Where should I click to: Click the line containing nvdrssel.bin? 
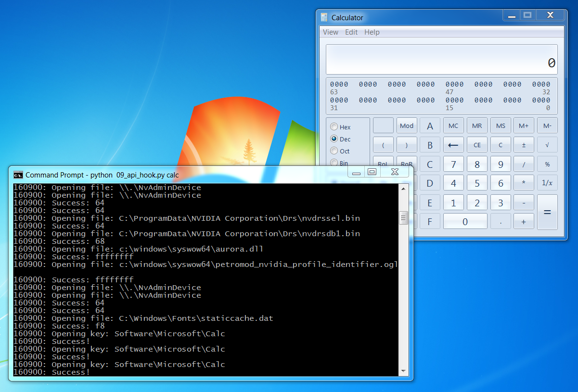(187, 218)
